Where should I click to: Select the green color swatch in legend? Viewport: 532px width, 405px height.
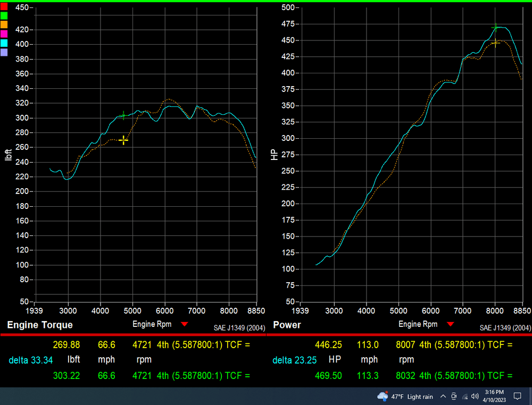(4, 15)
